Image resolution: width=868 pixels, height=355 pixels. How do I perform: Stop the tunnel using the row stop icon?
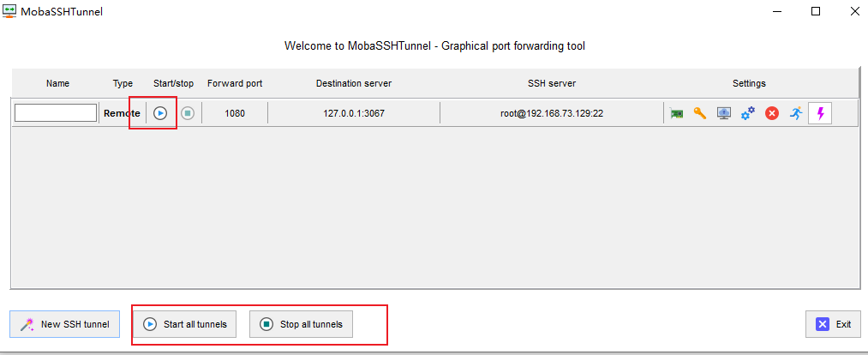[x=188, y=113]
